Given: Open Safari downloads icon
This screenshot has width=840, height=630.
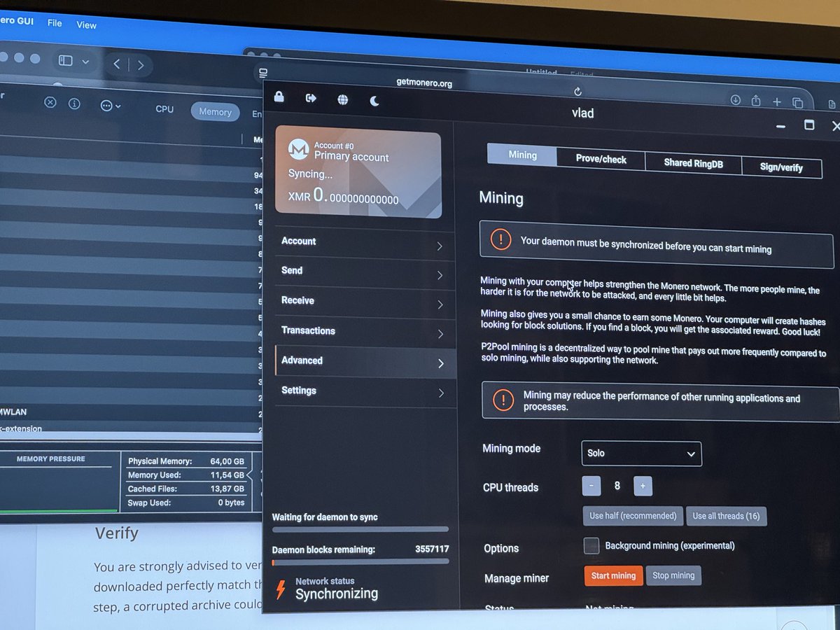Looking at the screenshot, I should coord(736,100).
